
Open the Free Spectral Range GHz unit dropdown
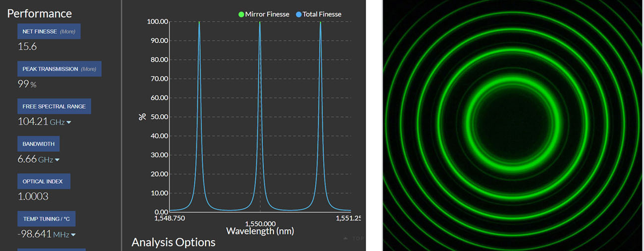pos(68,123)
